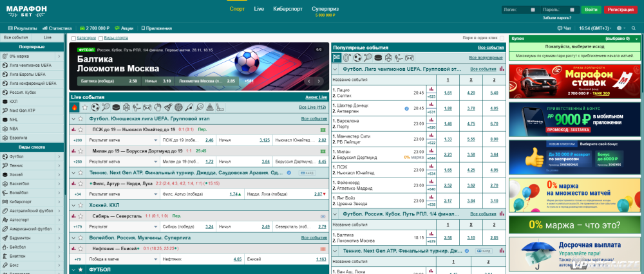Viewport: 644px width, 274px height.
Task: Click the fire icon in Live события filter
Action: tap(75, 107)
